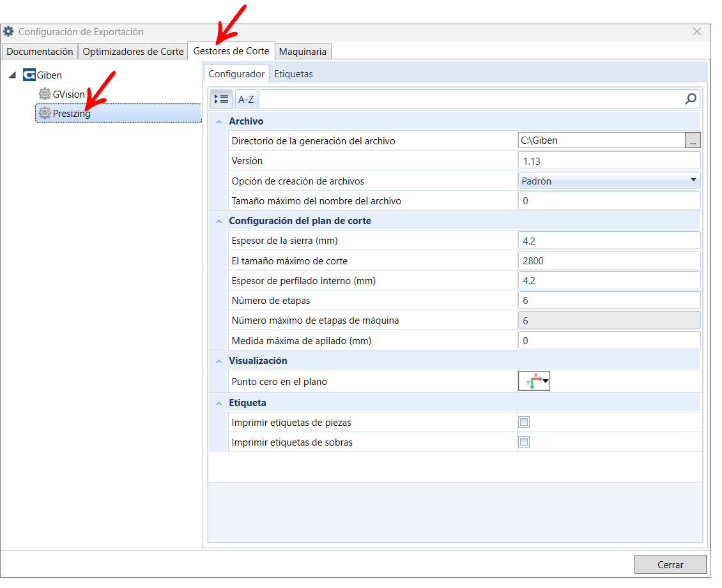722x588 pixels.
Task: Collapse the Visualización section
Action: pos(219,361)
